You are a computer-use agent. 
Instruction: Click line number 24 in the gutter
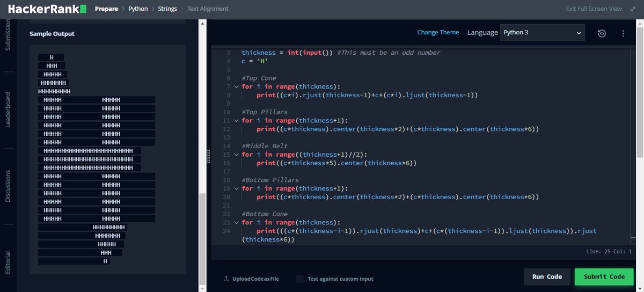coord(226,231)
